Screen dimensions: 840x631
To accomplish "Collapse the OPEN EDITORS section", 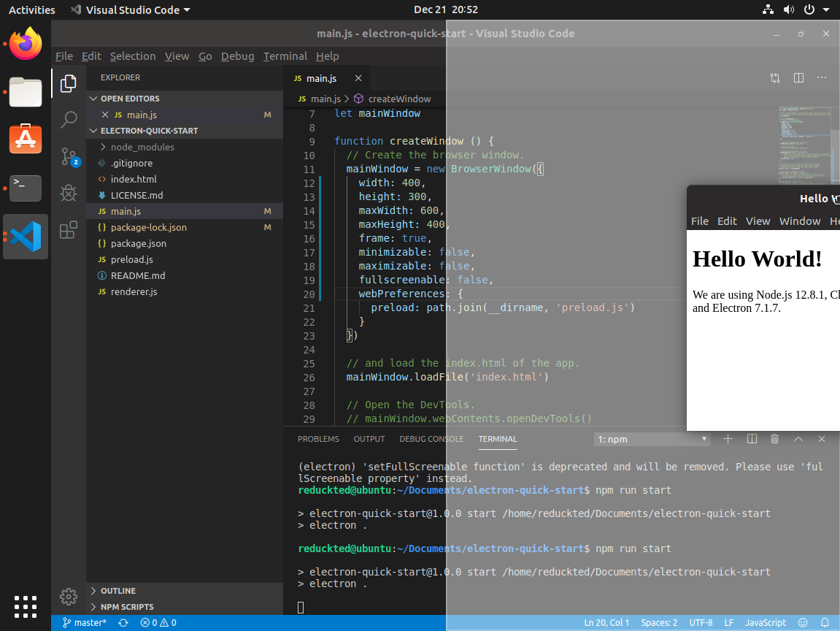I will [93, 98].
